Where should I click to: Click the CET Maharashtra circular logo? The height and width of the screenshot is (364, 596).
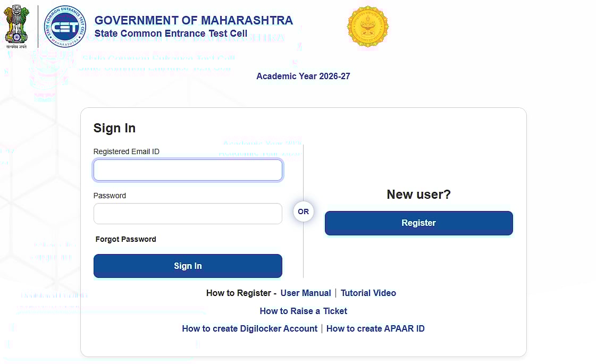tap(64, 27)
